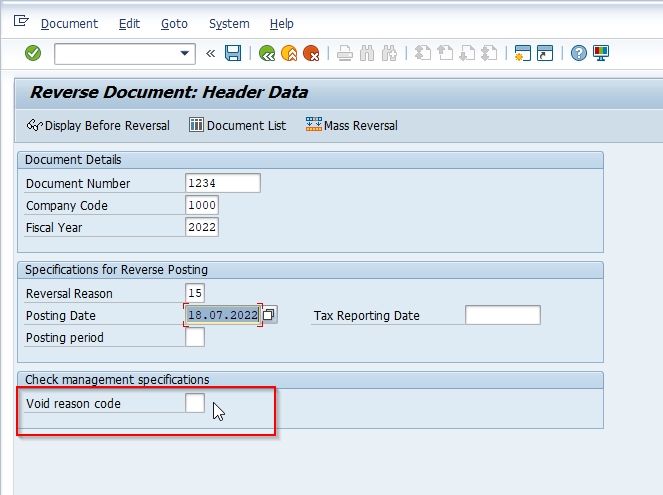Click the First Page icon
This screenshot has height=495, width=663.
click(x=423, y=53)
